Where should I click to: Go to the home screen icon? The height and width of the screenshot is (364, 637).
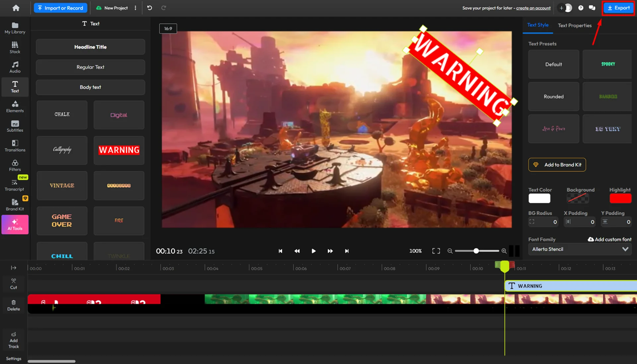click(16, 8)
